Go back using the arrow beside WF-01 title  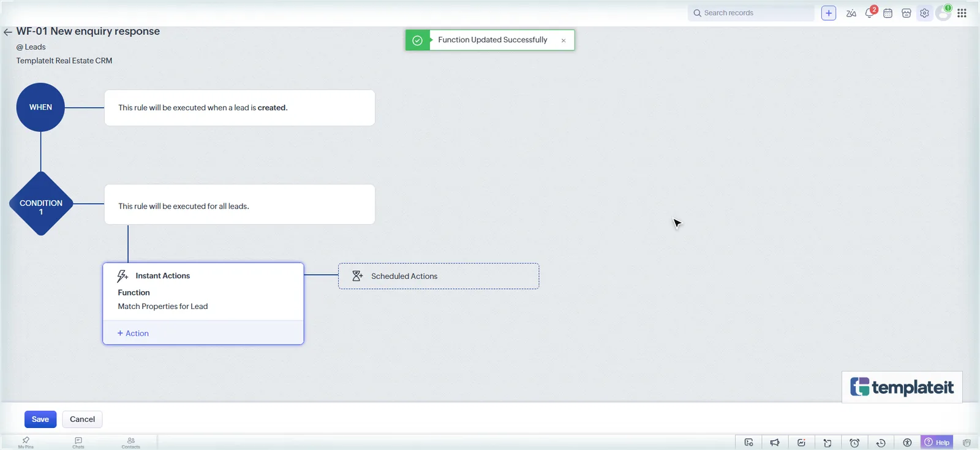(x=7, y=32)
